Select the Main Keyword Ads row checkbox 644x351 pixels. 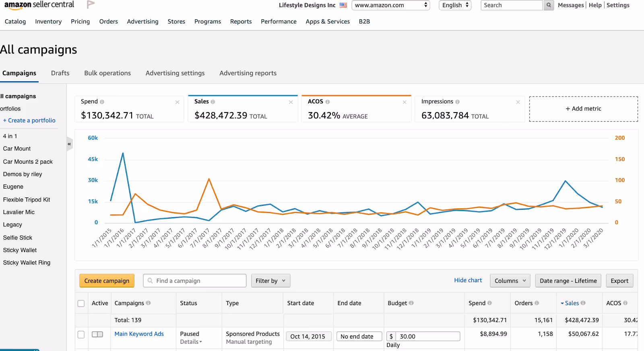point(81,335)
